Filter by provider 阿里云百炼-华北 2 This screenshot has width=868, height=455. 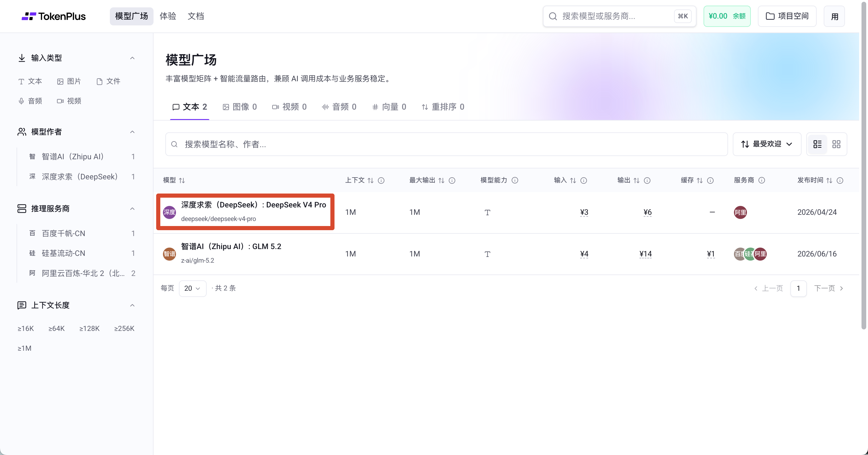coord(82,273)
